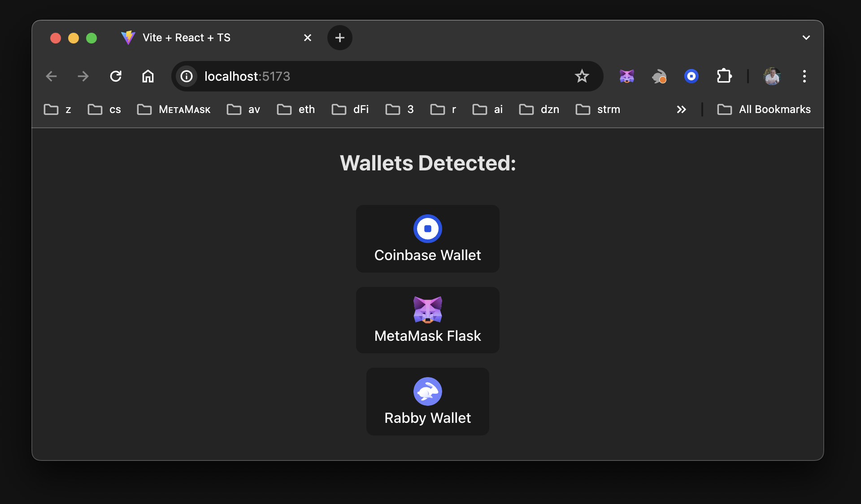The height and width of the screenshot is (504, 861).
Task: Select the MetaMask Flask card
Action: 427,320
